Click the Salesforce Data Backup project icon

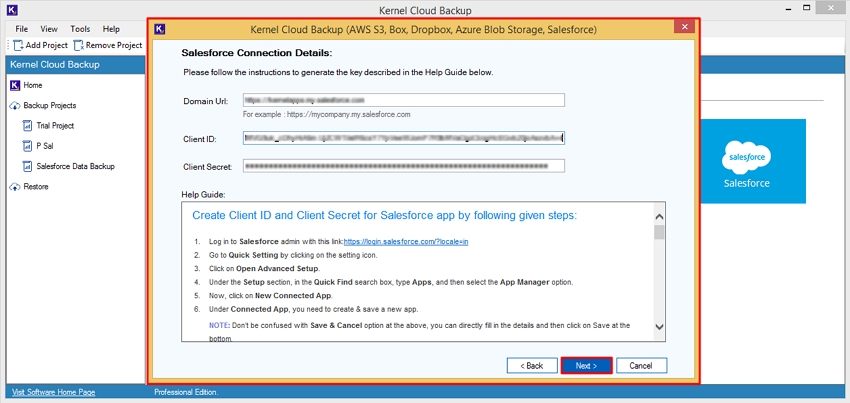point(28,167)
